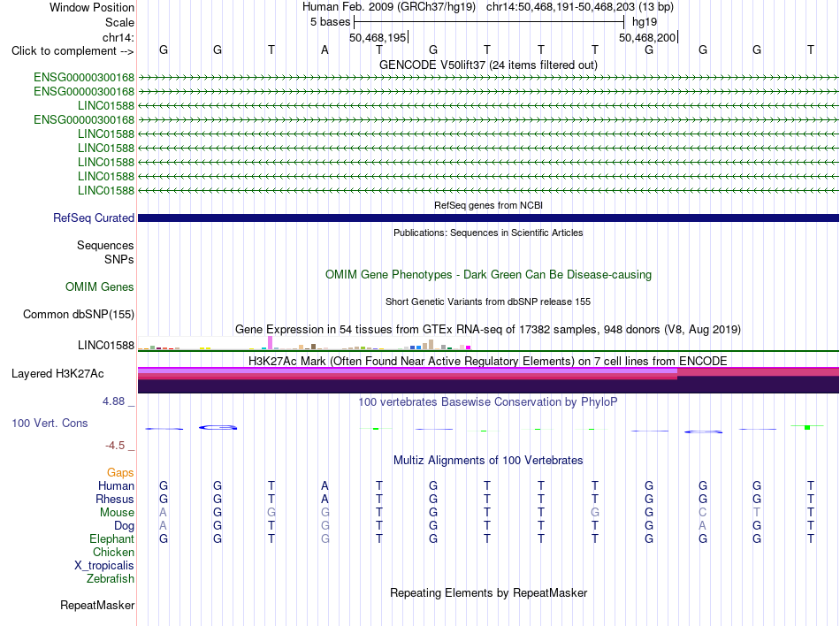Click the "Sequences" track label

point(105,245)
